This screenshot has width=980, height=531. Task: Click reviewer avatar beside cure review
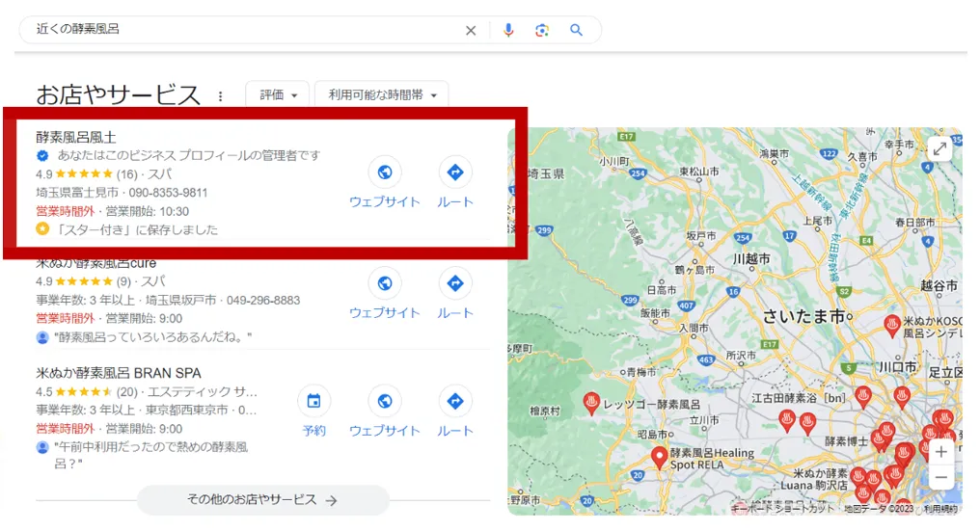(x=42, y=337)
